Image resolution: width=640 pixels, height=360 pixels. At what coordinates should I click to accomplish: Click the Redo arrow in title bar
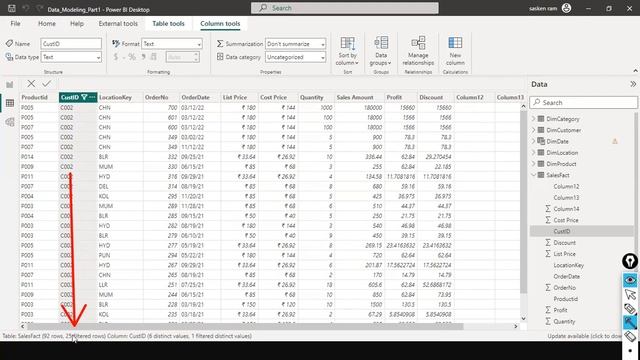(40, 8)
